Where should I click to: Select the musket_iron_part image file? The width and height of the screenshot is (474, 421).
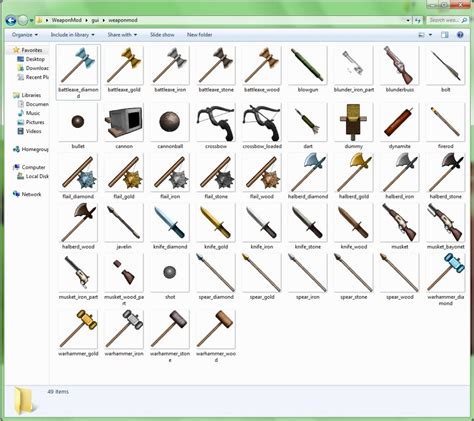point(78,277)
